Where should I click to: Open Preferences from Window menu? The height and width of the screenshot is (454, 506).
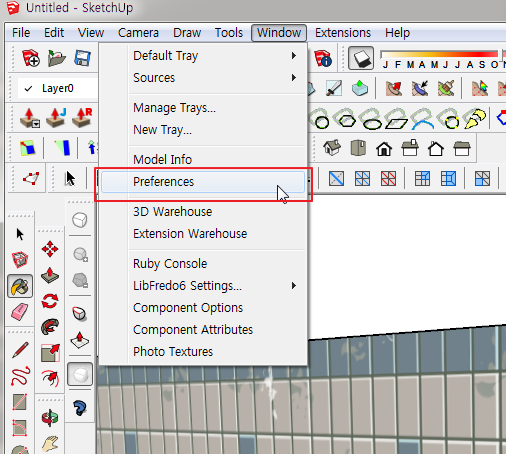(x=203, y=182)
